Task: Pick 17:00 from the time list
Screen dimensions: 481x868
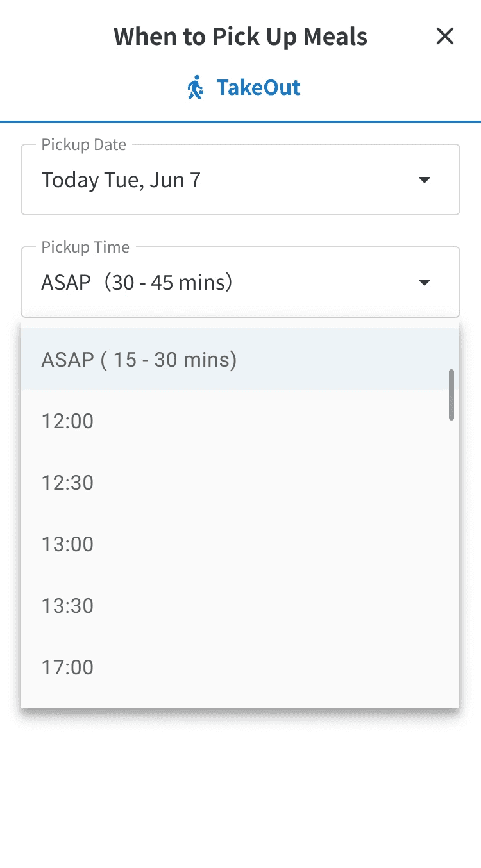Action: (x=67, y=667)
